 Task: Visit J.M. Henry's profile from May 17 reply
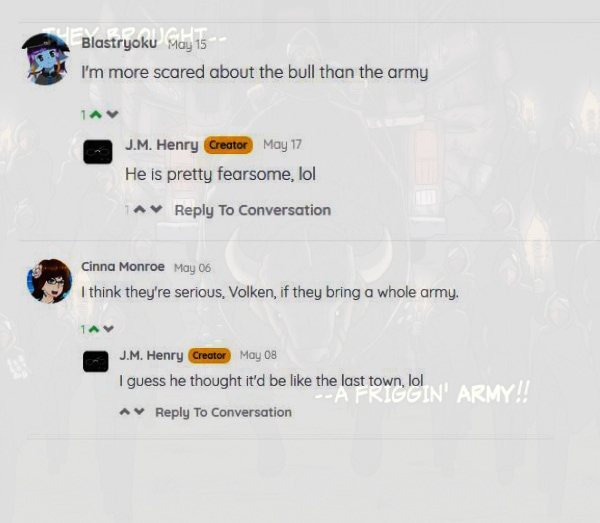[161, 145]
